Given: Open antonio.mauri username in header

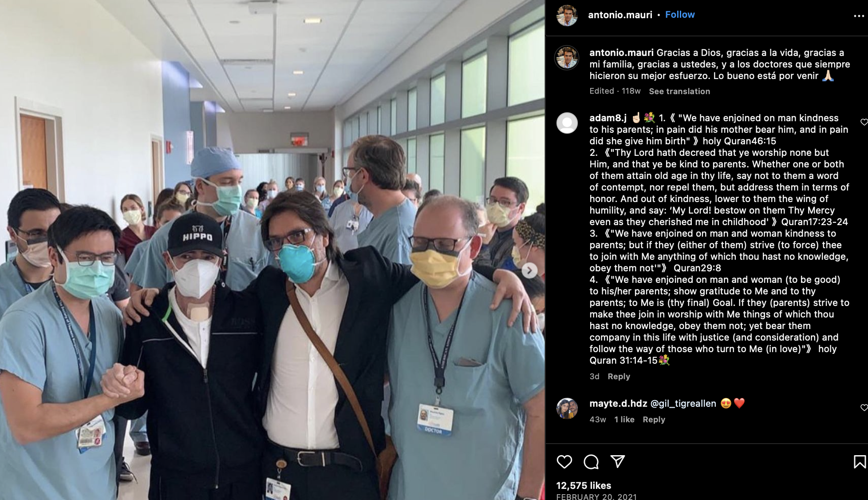Looking at the screenshot, I should 620,15.
